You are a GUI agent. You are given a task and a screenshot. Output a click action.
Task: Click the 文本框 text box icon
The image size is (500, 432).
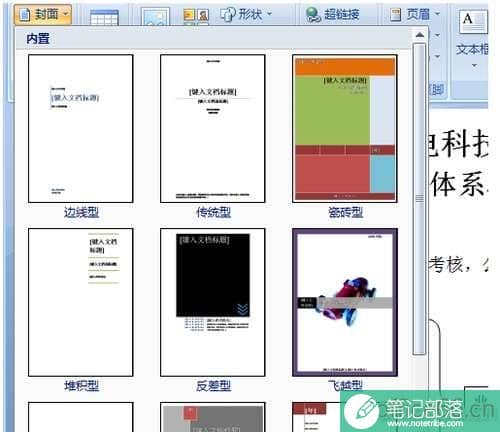(x=473, y=22)
